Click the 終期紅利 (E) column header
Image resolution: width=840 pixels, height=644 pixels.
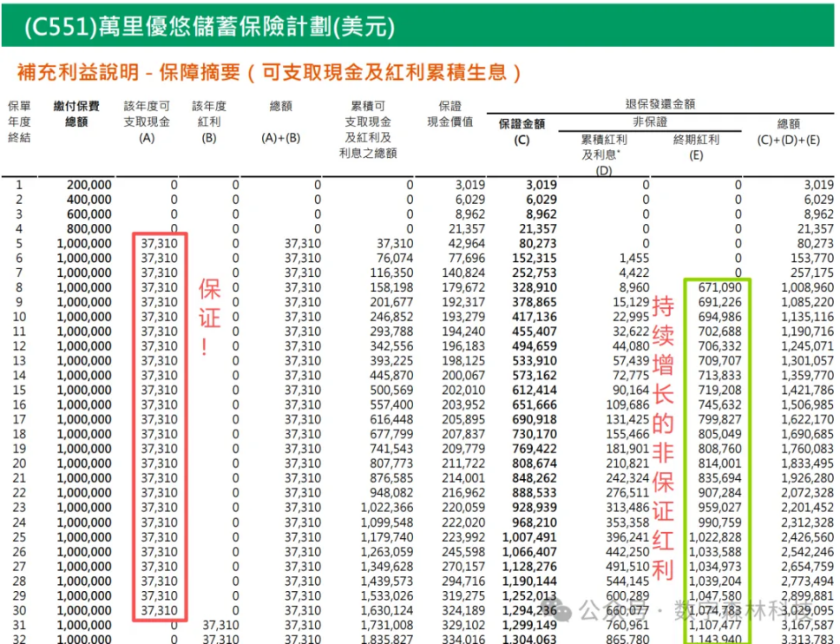click(x=696, y=146)
